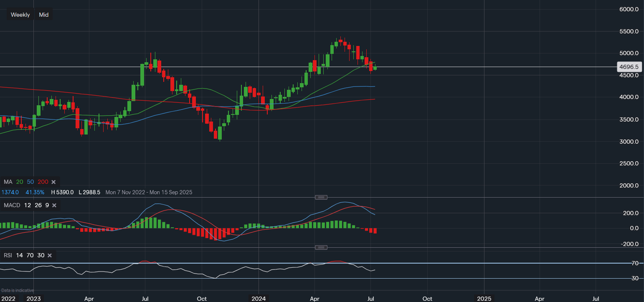Remove the MACD indicator with its X
This screenshot has height=302, width=644.
coord(54,205)
